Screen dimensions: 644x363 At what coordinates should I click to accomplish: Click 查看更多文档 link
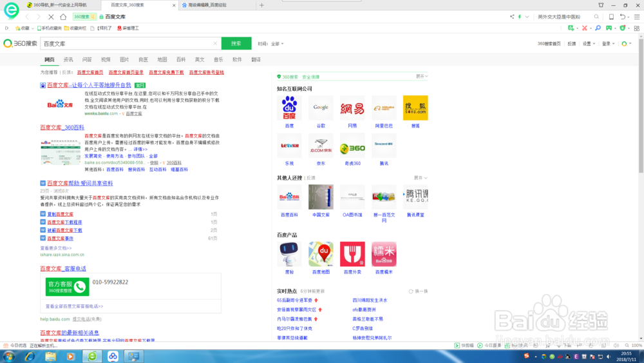(56, 248)
